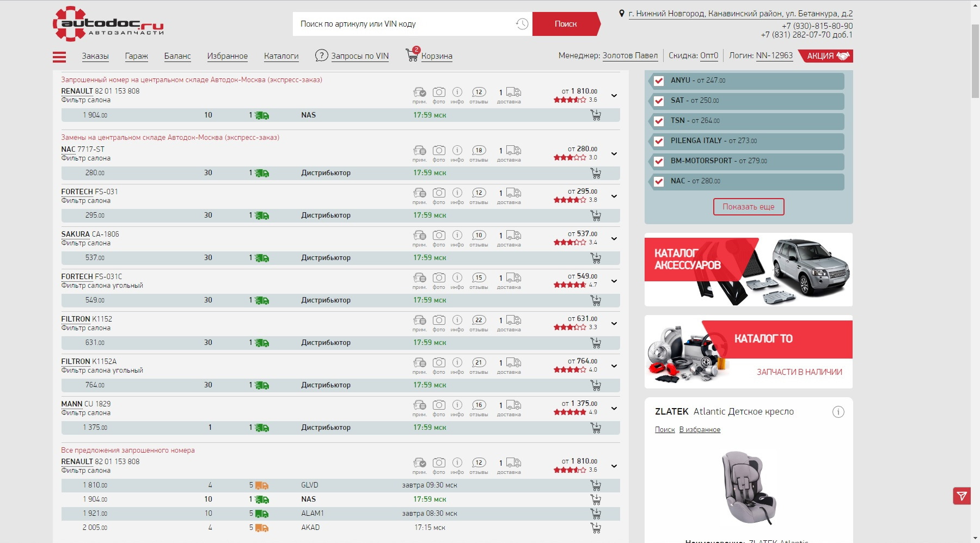Open the cart icon with badge
Screen dimensions: 980x543
point(412,55)
